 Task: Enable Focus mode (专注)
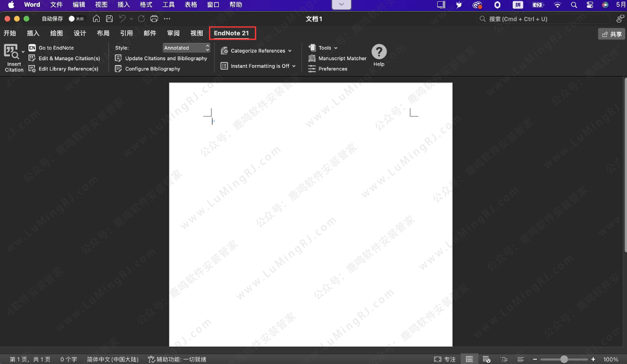[445, 359]
